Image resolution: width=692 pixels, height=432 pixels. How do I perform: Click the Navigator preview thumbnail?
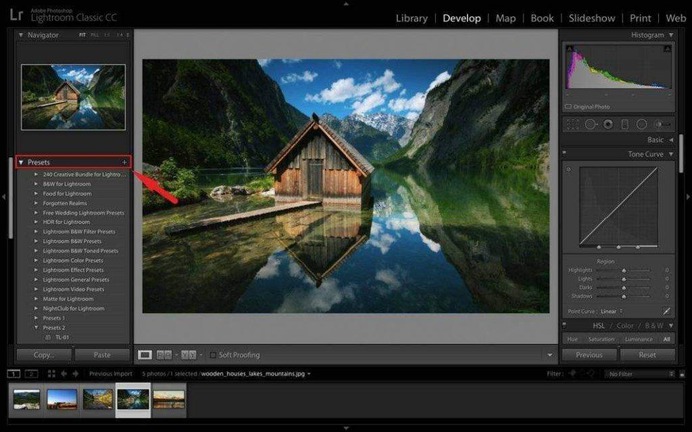pyautogui.click(x=73, y=97)
